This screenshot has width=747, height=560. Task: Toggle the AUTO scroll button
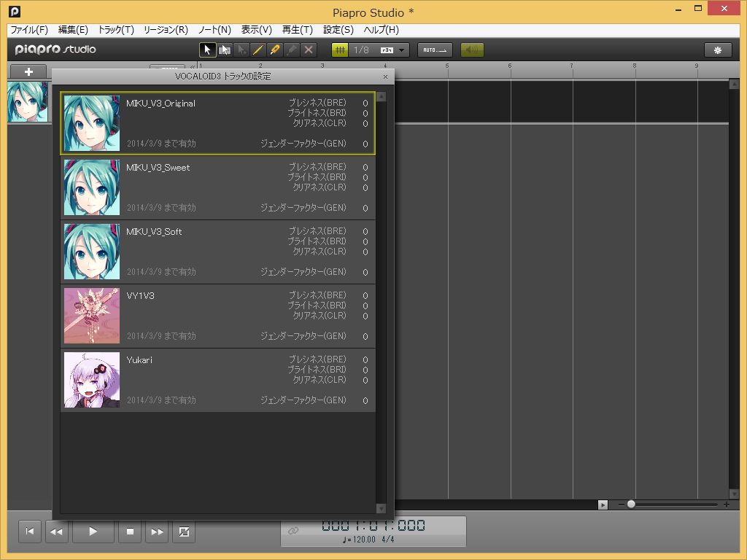435,50
